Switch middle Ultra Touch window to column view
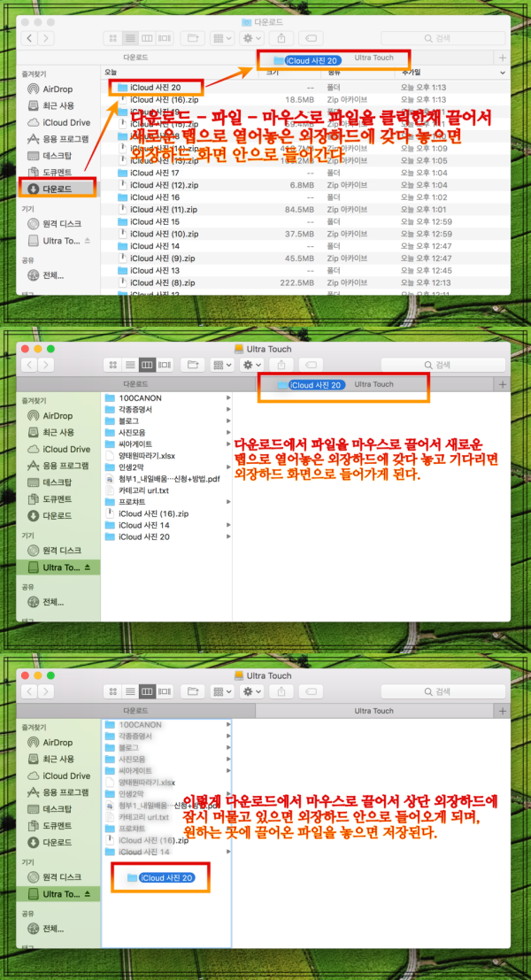Image resolution: width=531 pixels, height=980 pixels. point(148,365)
